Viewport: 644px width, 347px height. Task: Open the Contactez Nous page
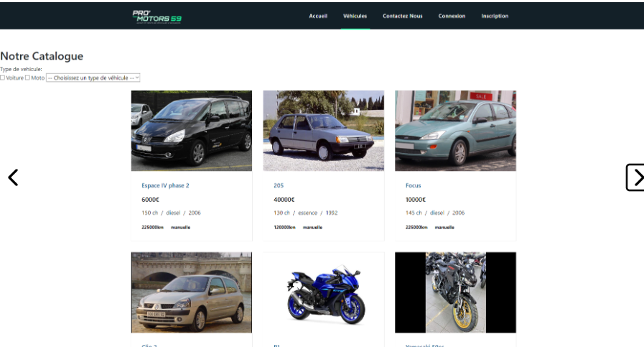[402, 16]
